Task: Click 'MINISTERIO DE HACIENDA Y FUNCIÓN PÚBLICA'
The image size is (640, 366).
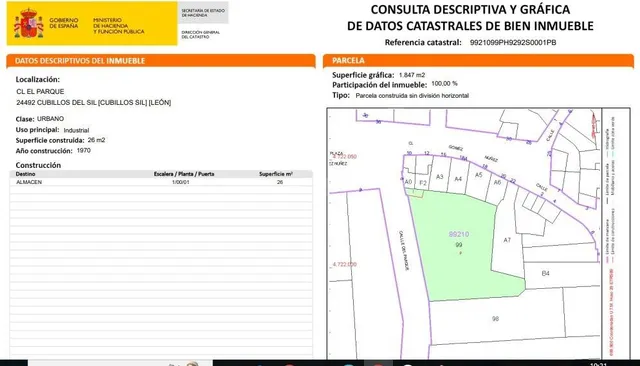Action: (118, 26)
